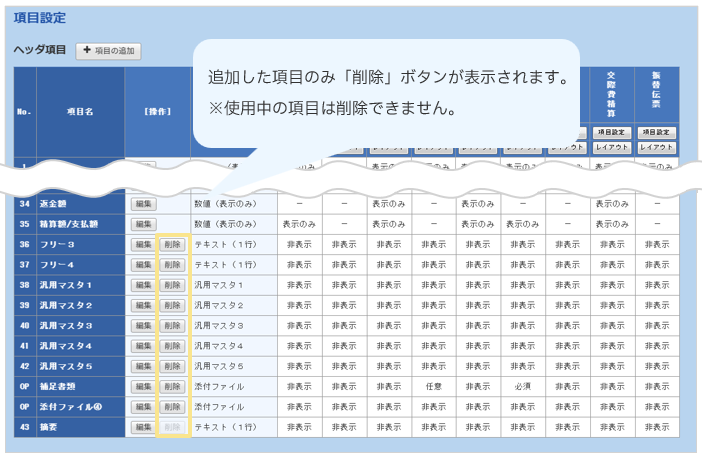The image size is (702, 456).
Task: Click row number 42
Action: [25, 367]
